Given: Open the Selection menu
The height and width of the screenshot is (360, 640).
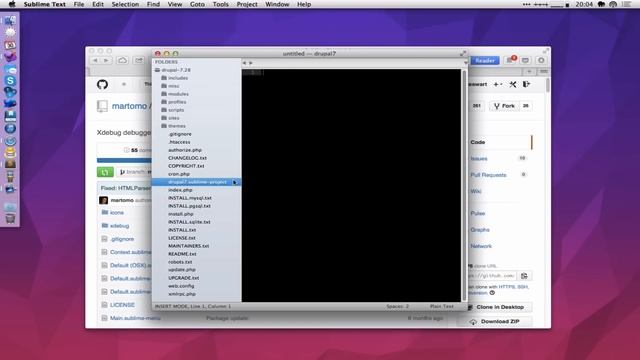Looking at the screenshot, I should coord(125,4).
